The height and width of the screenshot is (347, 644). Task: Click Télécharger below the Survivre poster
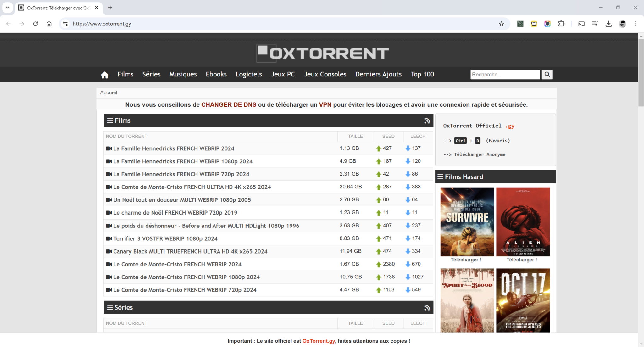point(466,260)
